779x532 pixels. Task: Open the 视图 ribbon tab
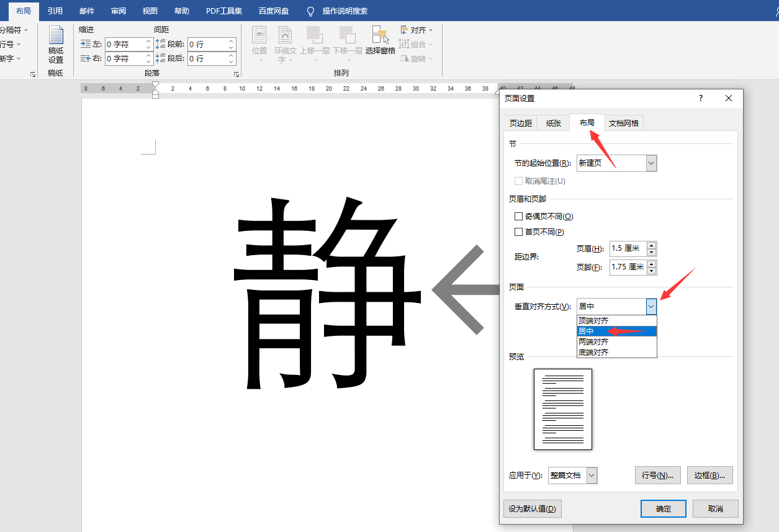click(x=149, y=11)
